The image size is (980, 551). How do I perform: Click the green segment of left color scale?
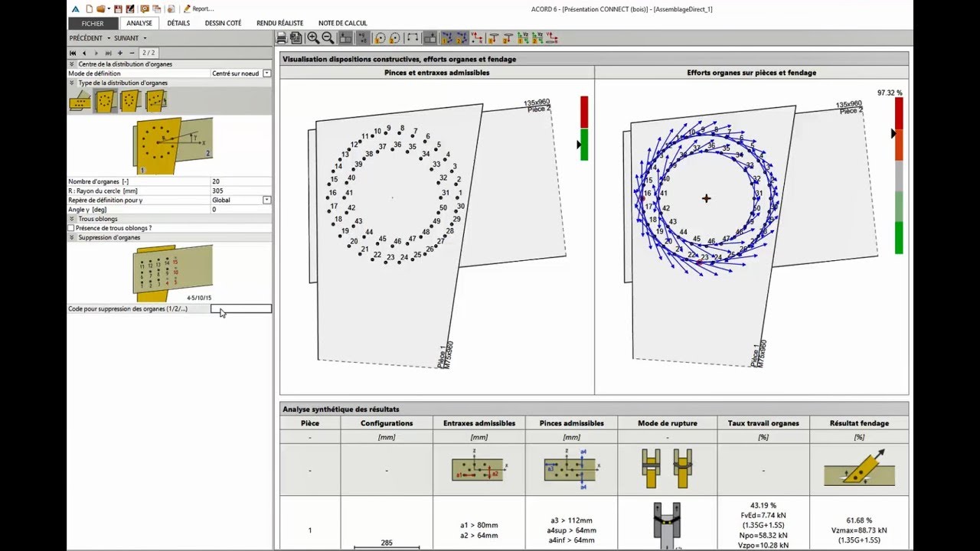tap(584, 145)
